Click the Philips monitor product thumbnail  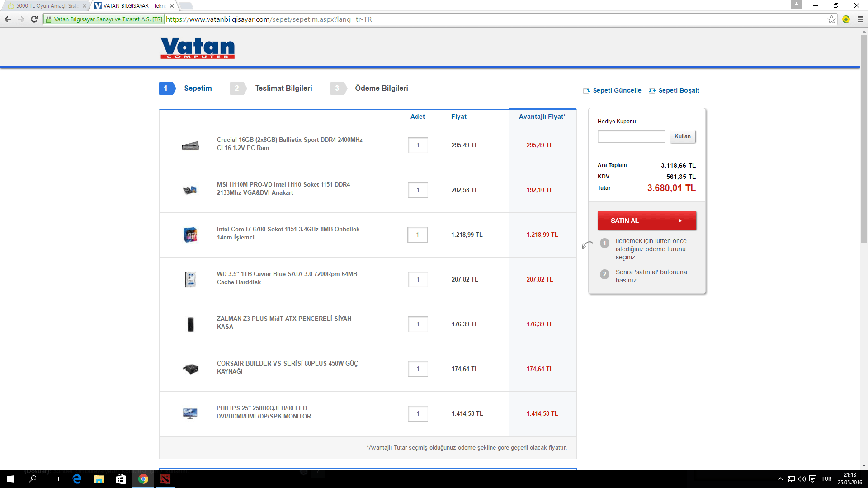pyautogui.click(x=190, y=413)
